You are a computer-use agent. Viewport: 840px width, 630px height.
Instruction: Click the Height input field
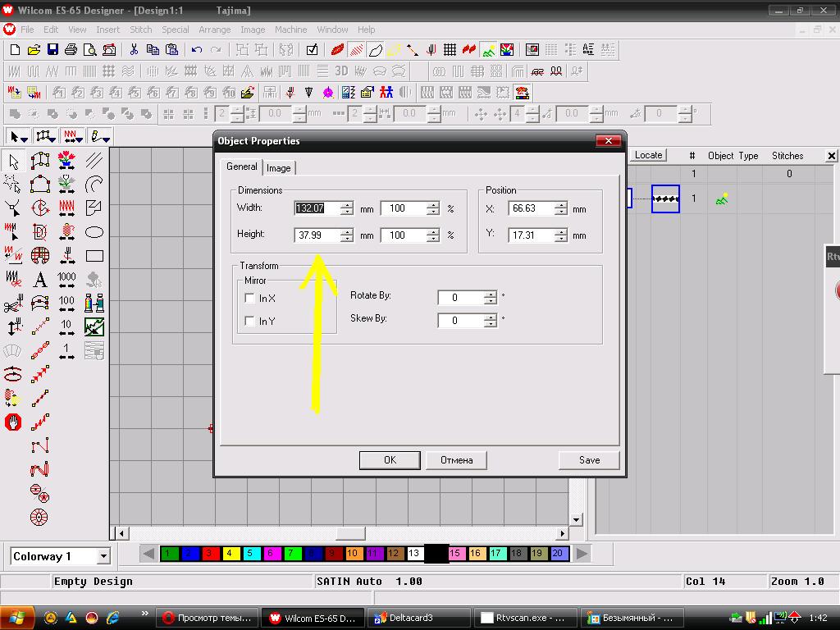[x=316, y=235]
